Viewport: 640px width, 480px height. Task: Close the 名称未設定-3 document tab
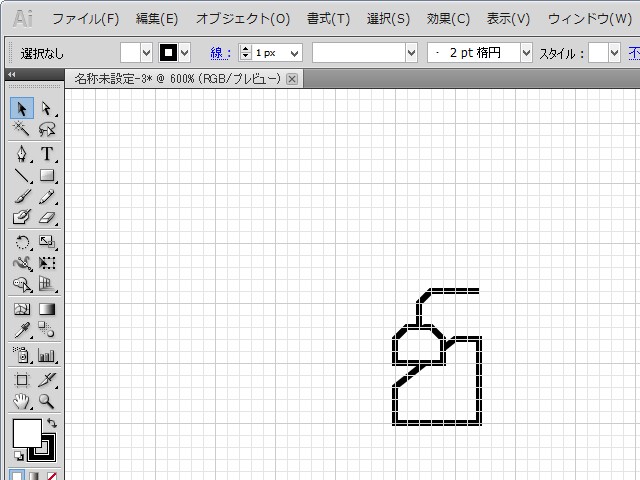[292, 79]
